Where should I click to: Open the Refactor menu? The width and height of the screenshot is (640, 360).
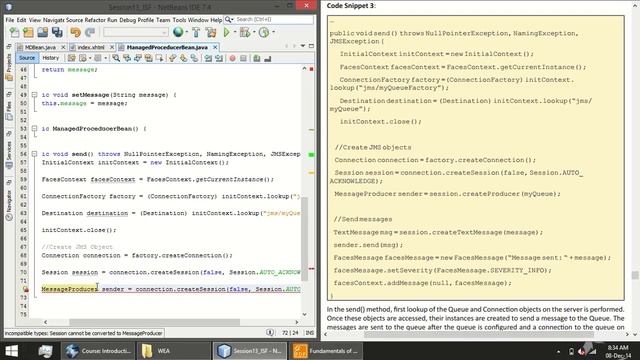[x=95, y=20]
